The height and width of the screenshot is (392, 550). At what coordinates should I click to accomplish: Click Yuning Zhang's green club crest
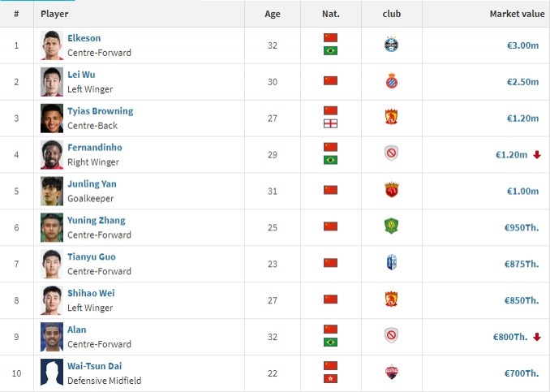(x=391, y=226)
